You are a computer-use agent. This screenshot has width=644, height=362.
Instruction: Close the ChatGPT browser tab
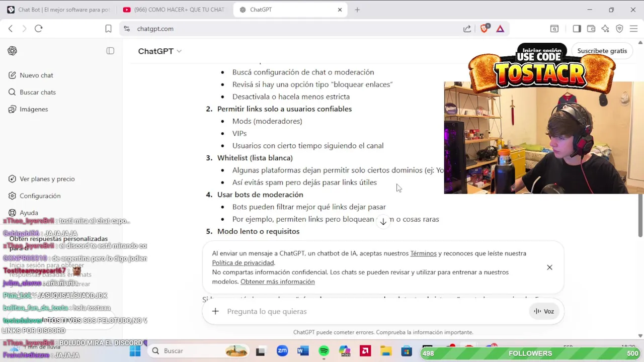point(340,10)
